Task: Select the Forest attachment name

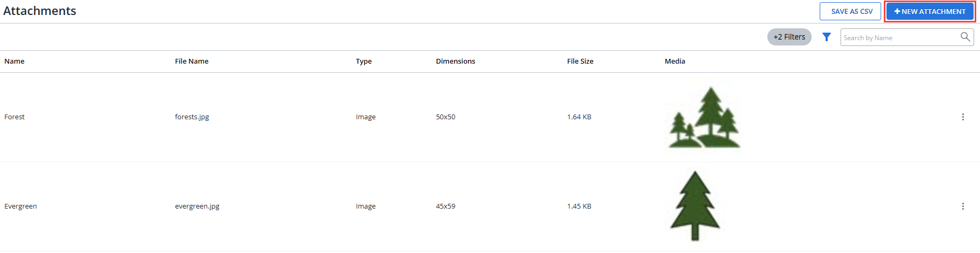Action: [x=14, y=117]
